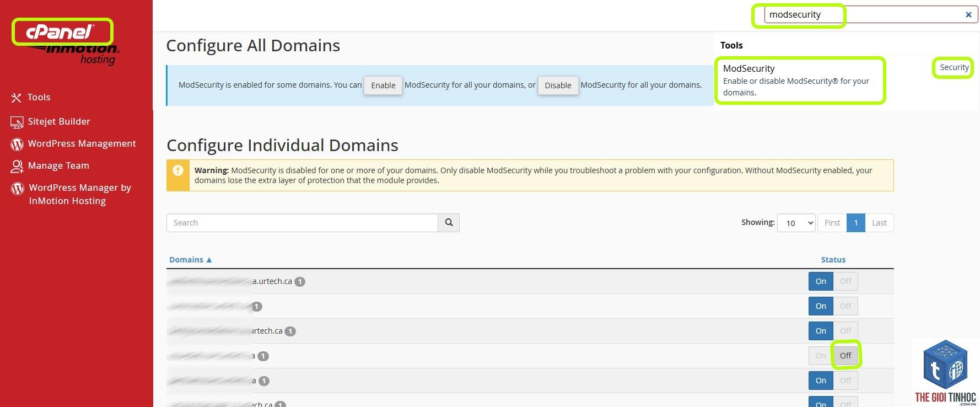
Task: Turn Off the second domain row
Action: point(846,306)
